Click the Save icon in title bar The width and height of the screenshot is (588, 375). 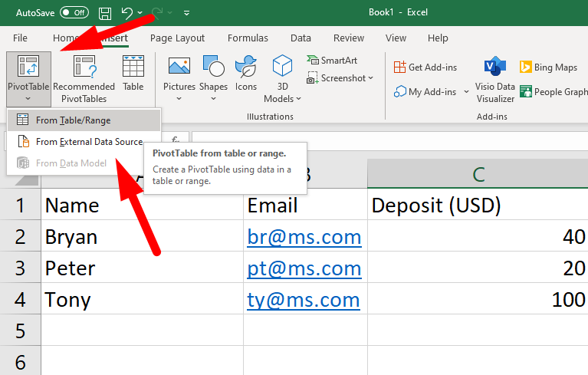pyautogui.click(x=105, y=13)
